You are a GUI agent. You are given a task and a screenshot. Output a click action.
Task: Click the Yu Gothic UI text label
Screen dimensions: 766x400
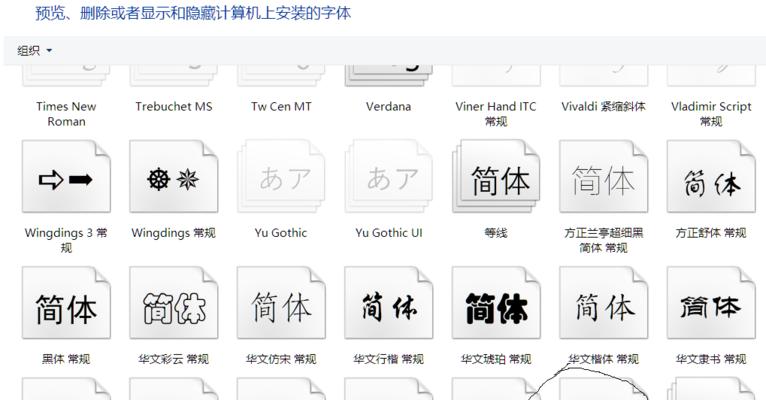click(x=389, y=233)
